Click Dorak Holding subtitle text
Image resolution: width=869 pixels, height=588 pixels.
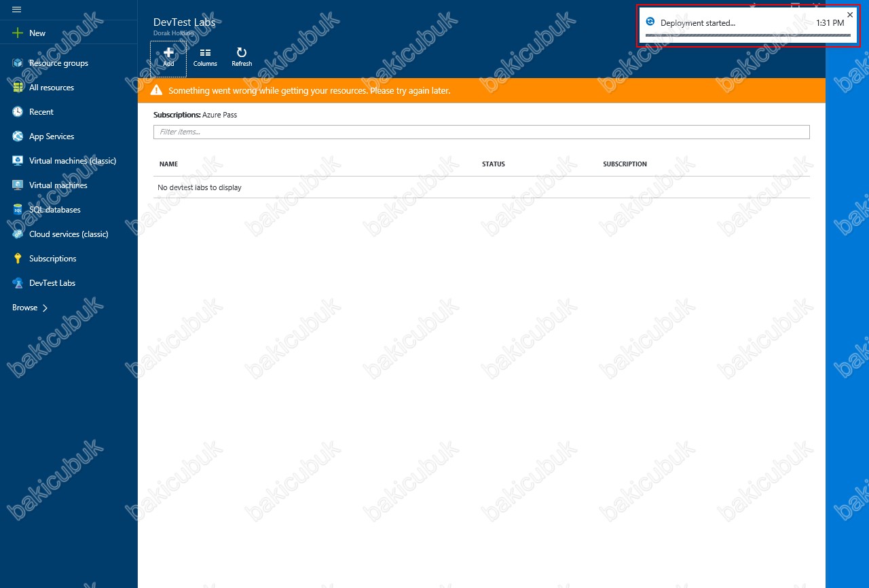click(174, 33)
